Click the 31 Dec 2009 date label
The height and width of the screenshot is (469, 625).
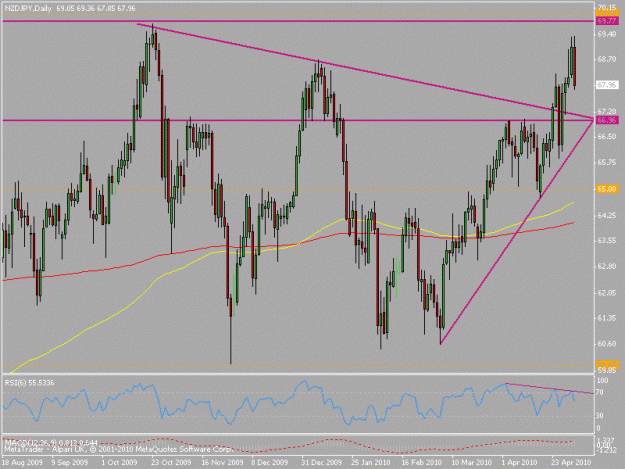321,463
